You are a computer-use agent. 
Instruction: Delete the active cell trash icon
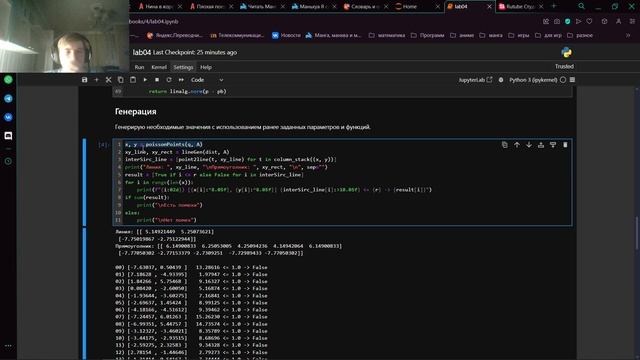point(565,145)
